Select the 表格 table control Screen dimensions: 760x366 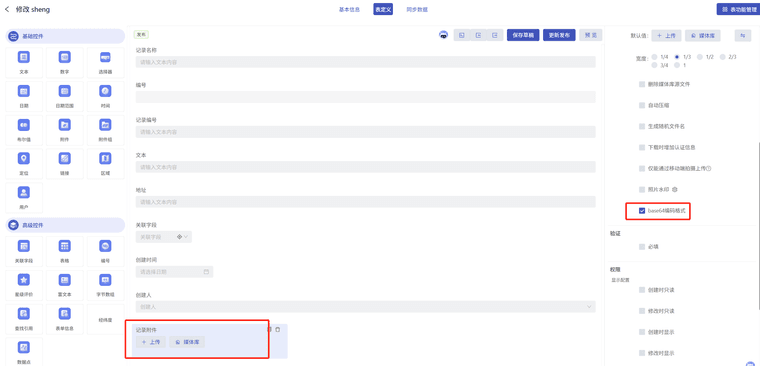coord(65,252)
